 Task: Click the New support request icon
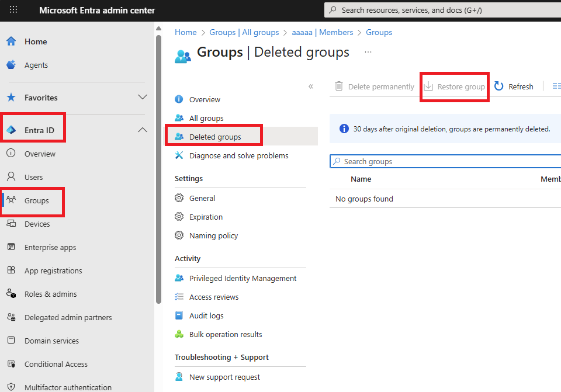[x=179, y=377]
